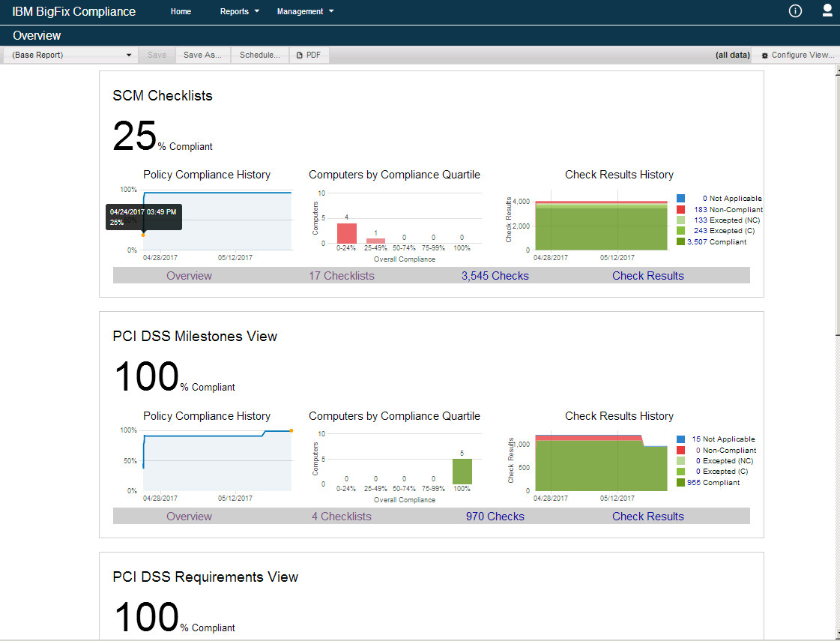The height and width of the screenshot is (641, 840).
Task: Click the 3,507 Compliant legend value
Action: pos(697,241)
